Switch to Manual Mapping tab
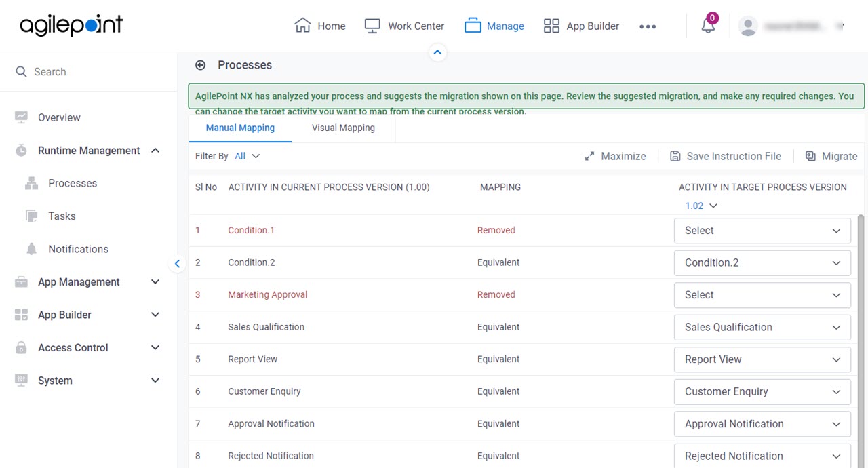Screen dimensions: 868x468 pos(240,128)
